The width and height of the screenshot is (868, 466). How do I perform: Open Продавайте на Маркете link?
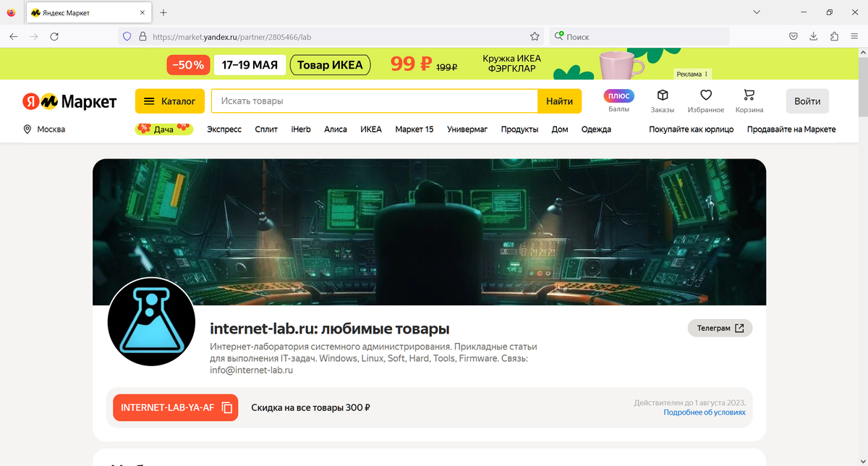point(791,130)
